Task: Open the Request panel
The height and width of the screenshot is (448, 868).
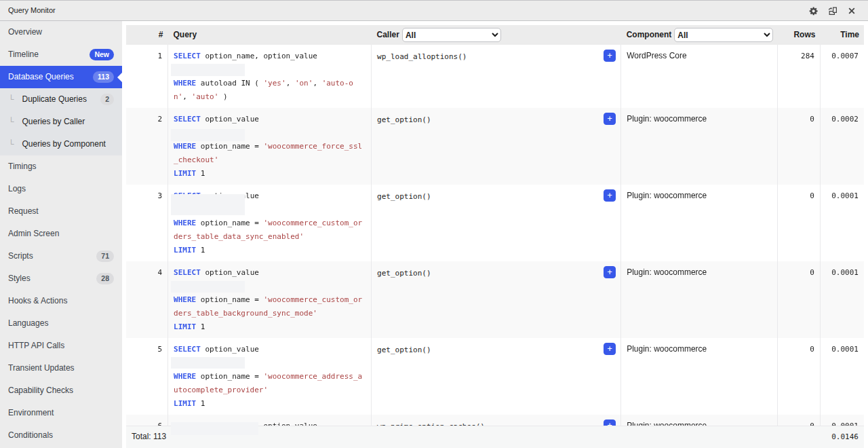Action: click(x=61, y=211)
